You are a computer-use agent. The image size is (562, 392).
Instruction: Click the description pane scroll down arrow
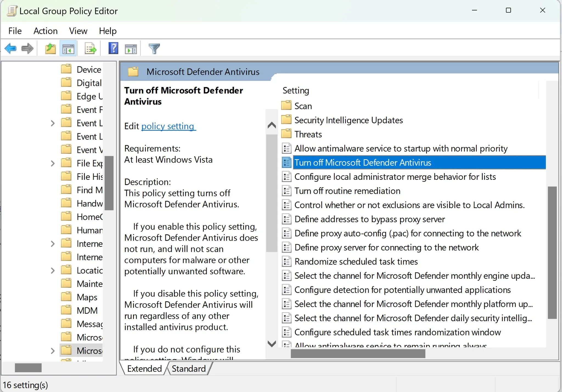point(272,343)
